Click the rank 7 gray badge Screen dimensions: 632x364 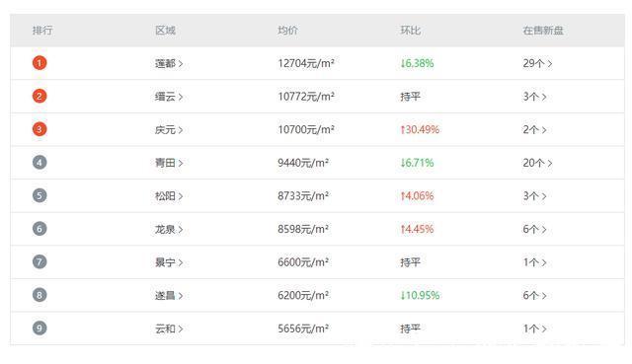pos(39,261)
